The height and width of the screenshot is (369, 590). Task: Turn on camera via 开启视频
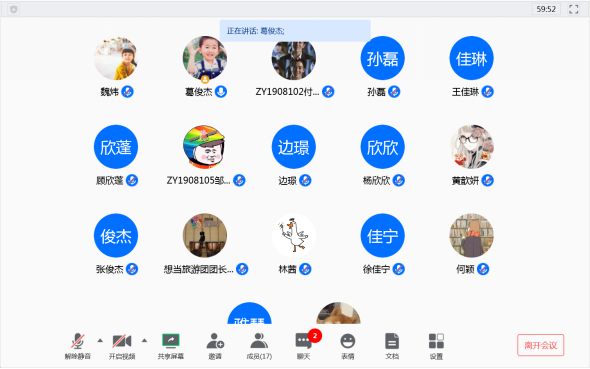(x=122, y=346)
